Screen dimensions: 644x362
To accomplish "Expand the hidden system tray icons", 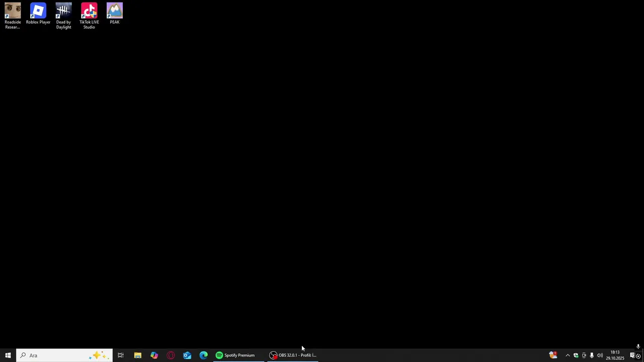I will (x=568, y=355).
